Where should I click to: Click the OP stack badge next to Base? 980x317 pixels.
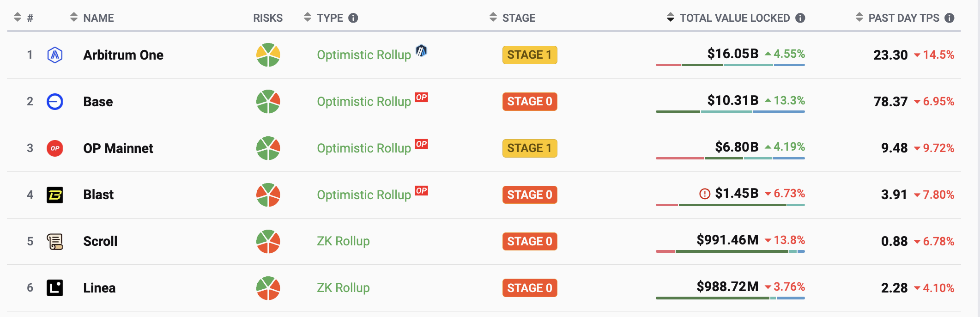tap(421, 98)
